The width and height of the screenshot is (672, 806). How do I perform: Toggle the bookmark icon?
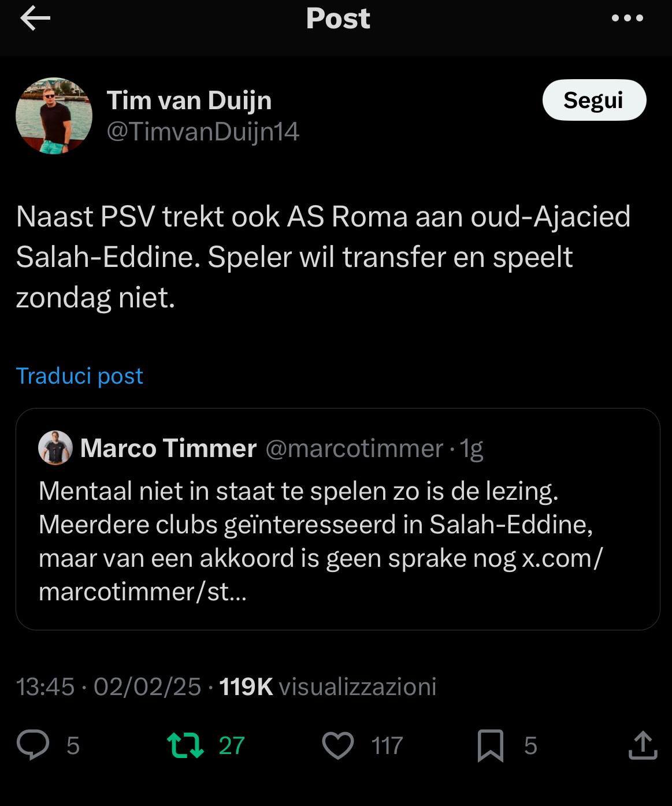pos(491,745)
